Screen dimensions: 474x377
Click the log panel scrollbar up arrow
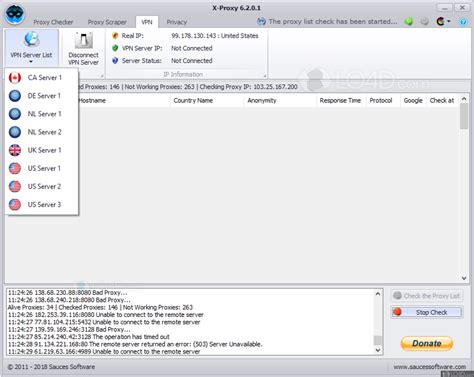coord(378,294)
